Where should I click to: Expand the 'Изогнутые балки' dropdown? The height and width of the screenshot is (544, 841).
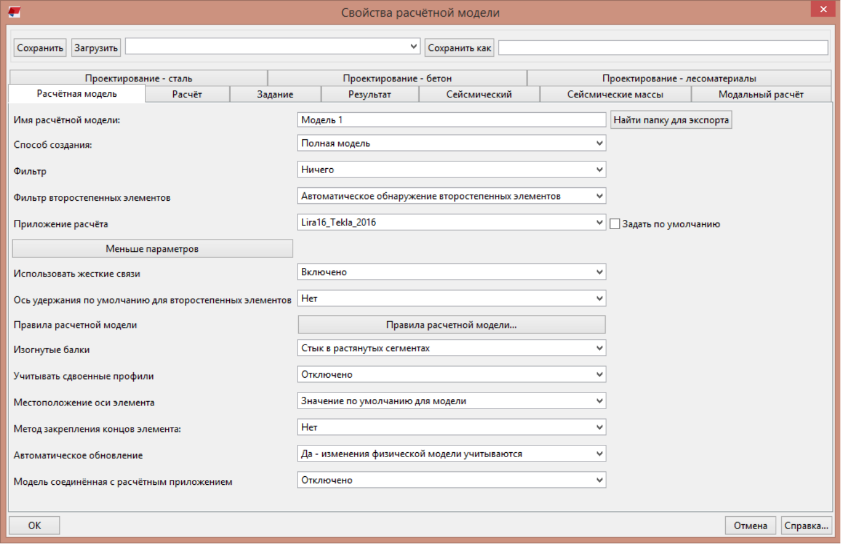click(452, 350)
